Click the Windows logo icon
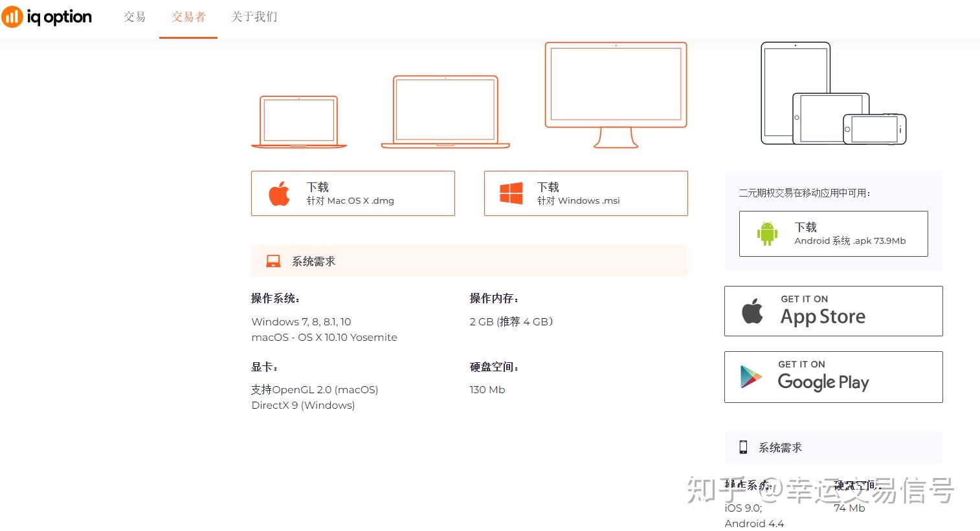Viewport: 980px width, 531px height. [x=511, y=193]
